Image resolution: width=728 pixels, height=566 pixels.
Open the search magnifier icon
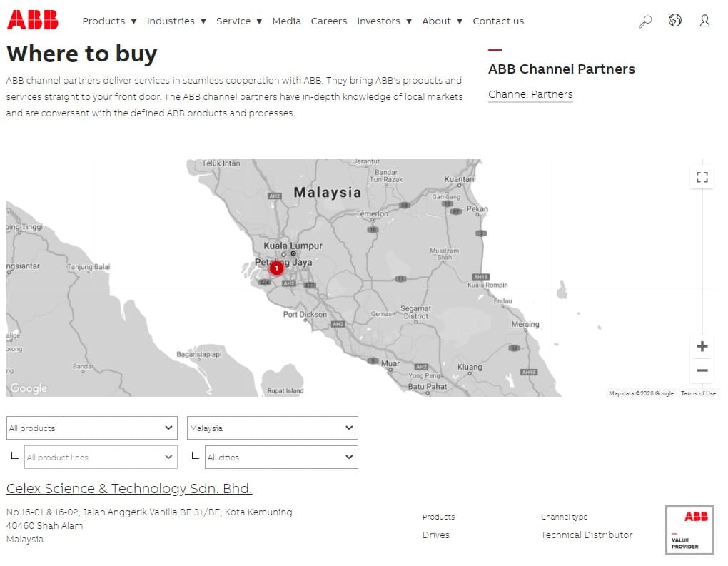pos(645,21)
